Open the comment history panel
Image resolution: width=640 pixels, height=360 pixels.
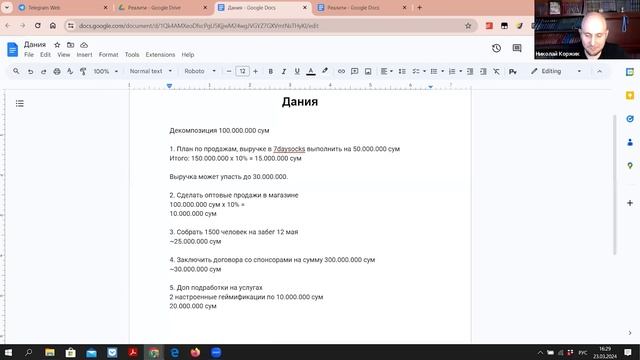pos(517,48)
